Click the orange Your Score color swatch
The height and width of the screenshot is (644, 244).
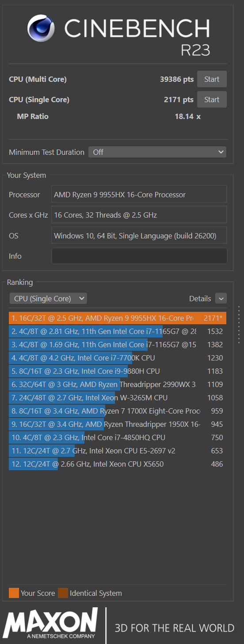[14, 593]
